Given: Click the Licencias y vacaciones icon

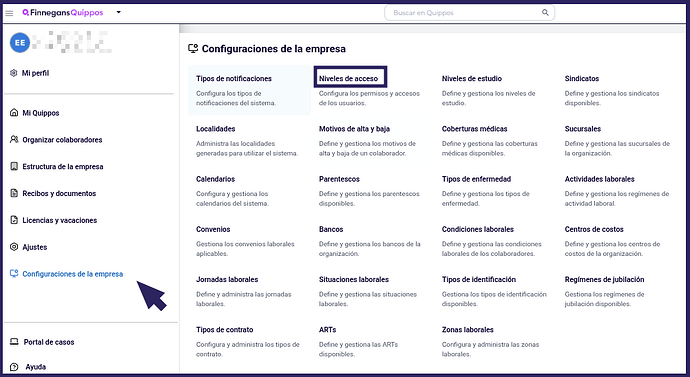Looking at the screenshot, I should (x=14, y=220).
